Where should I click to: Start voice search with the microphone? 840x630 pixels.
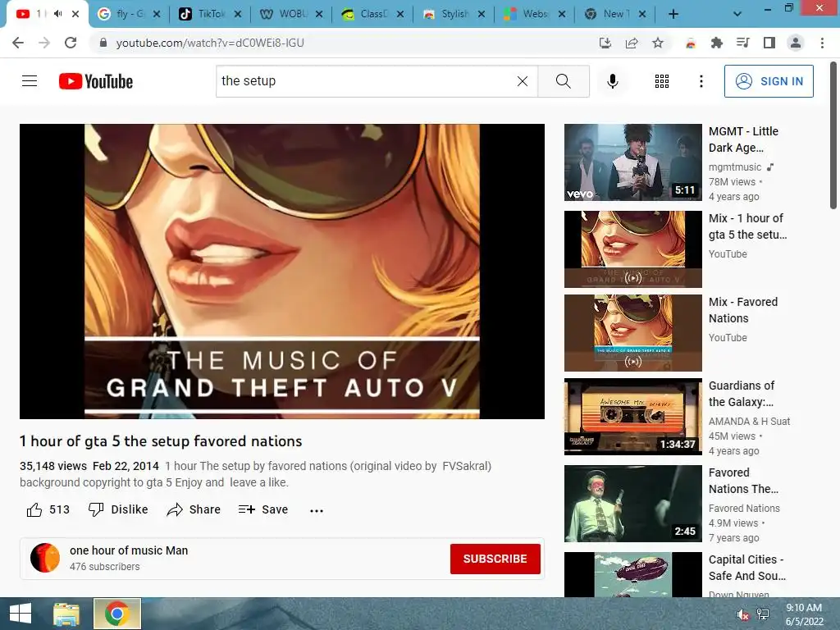(x=612, y=81)
